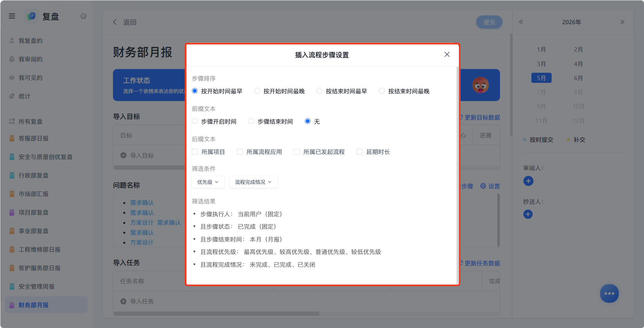The height and width of the screenshot is (328, 644).
Task: Click the 我复盘的 person icon
Action: tap(12, 40)
